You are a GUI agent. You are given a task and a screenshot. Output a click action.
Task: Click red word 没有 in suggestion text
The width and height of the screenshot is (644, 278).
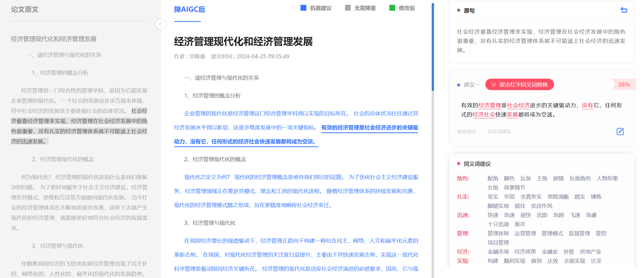coord(587,105)
